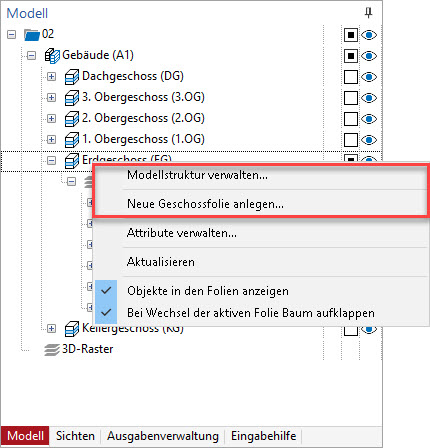Click the 3D-Raster layers icon
The height and width of the screenshot is (448, 430).
click(52, 350)
